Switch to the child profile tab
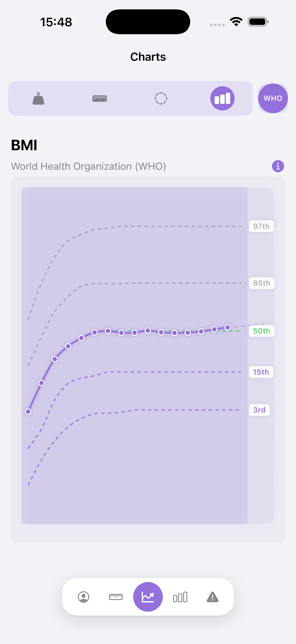Viewport: 296px width, 644px height. point(84,597)
